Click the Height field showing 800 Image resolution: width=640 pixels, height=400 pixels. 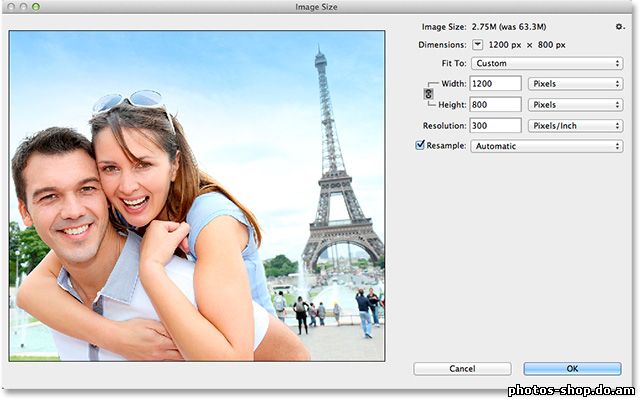tap(496, 104)
